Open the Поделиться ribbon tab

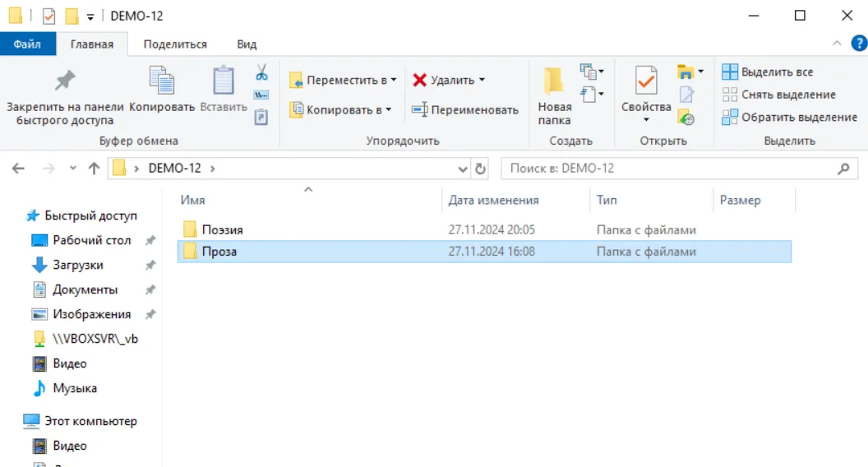(x=175, y=44)
